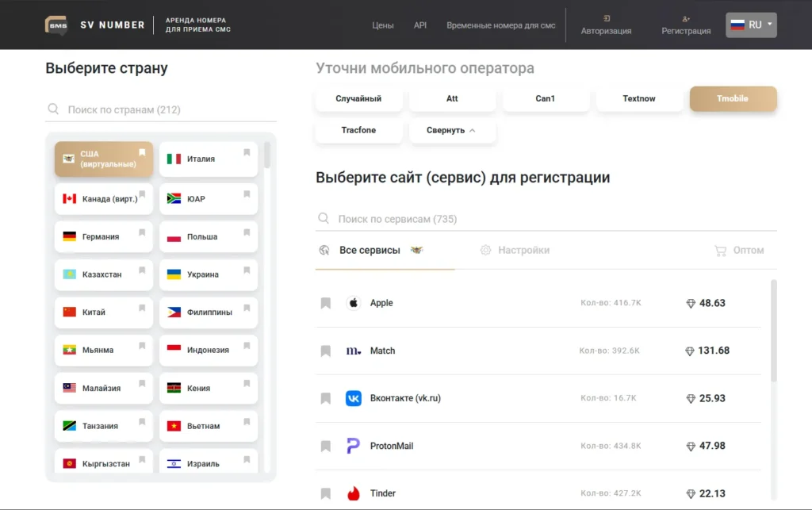This screenshot has width=812, height=510.
Task: Select the Textnow operator
Action: 639,98
